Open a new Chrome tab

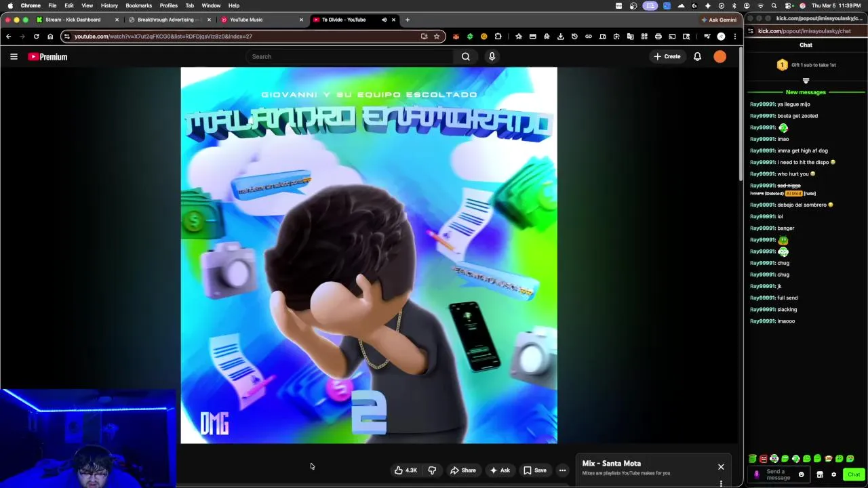point(408,20)
